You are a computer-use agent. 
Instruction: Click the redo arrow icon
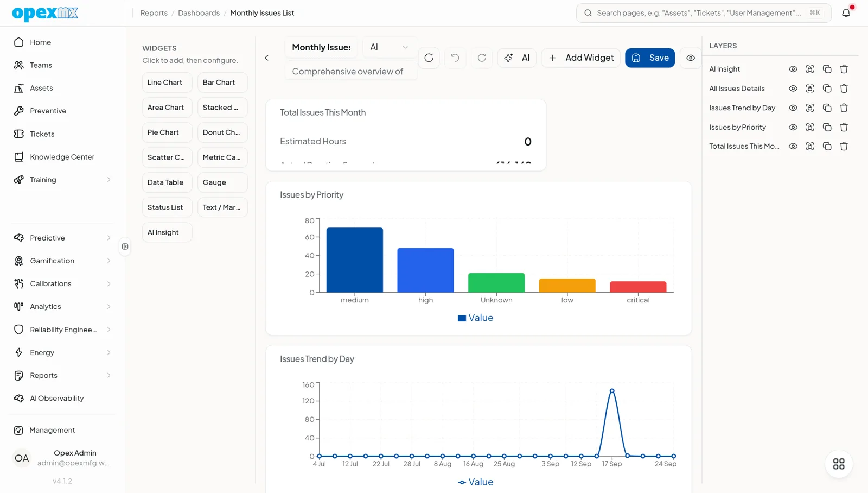482,58
